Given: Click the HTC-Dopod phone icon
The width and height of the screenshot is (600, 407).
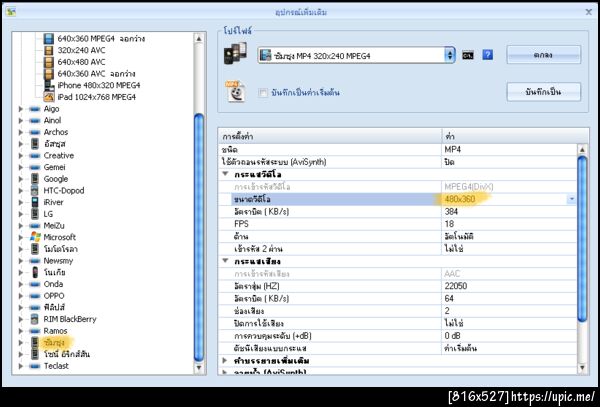Looking at the screenshot, I should point(35,190).
